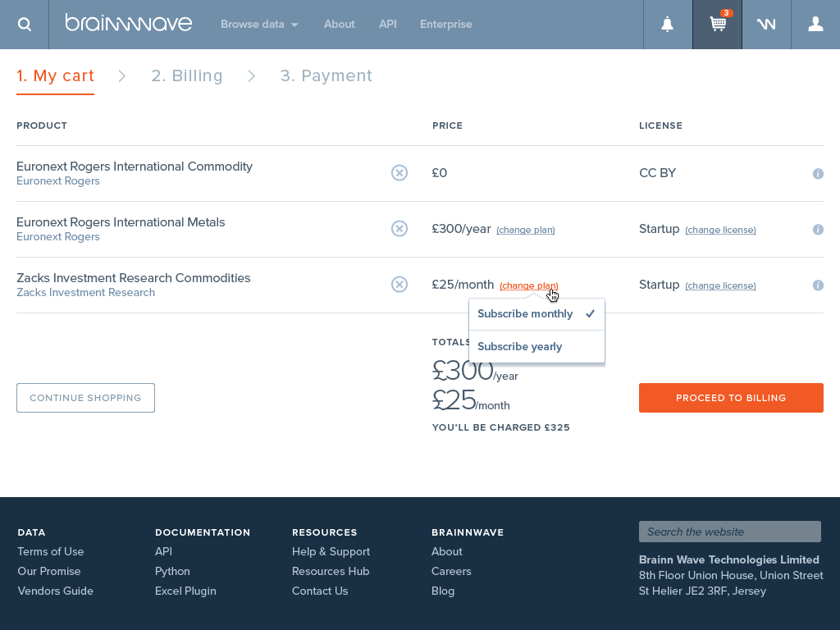
Task: Open Excel Plugin documentation link
Action: [185, 591]
